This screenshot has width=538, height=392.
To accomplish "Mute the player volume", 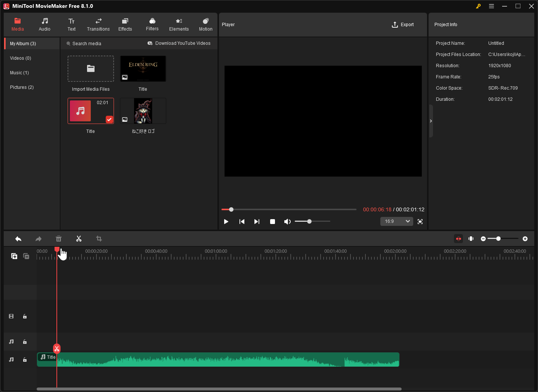I will (287, 222).
